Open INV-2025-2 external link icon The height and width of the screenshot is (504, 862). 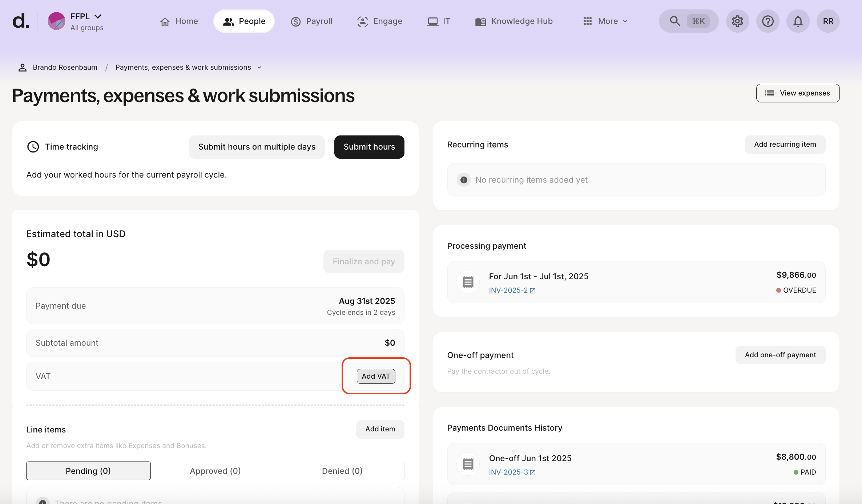coord(533,290)
